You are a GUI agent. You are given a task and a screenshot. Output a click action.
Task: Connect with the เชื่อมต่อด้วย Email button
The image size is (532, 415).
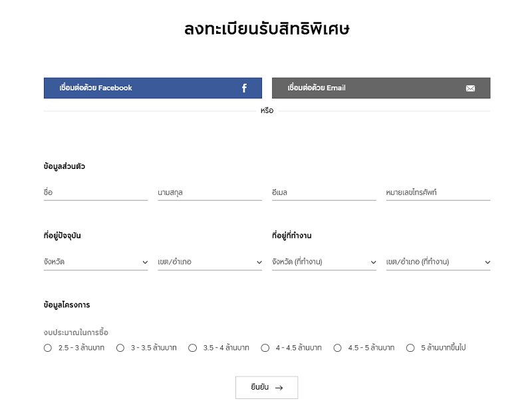point(381,88)
